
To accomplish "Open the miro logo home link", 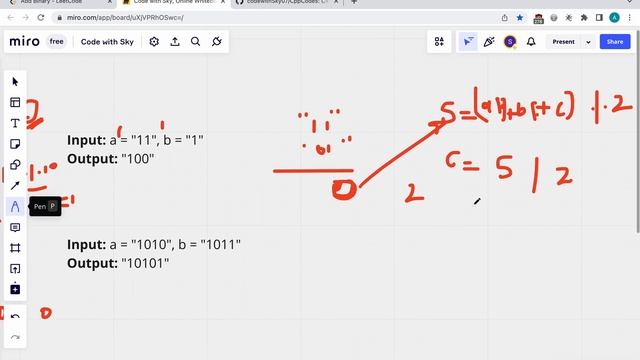I will tap(24, 42).
